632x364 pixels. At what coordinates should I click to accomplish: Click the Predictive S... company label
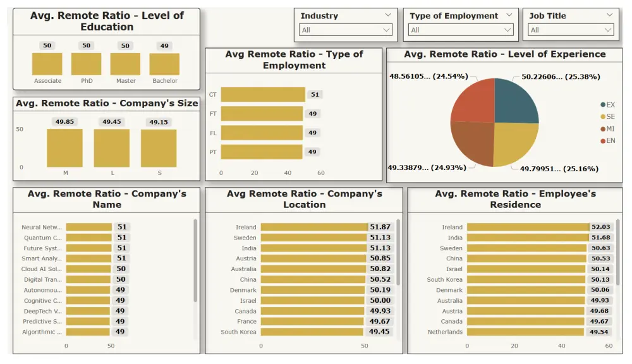42,321
